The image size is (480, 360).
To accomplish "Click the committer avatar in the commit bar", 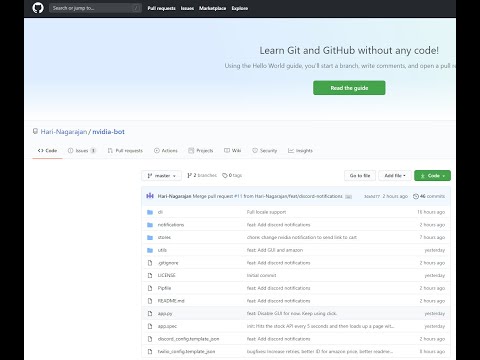I will pos(150,196).
